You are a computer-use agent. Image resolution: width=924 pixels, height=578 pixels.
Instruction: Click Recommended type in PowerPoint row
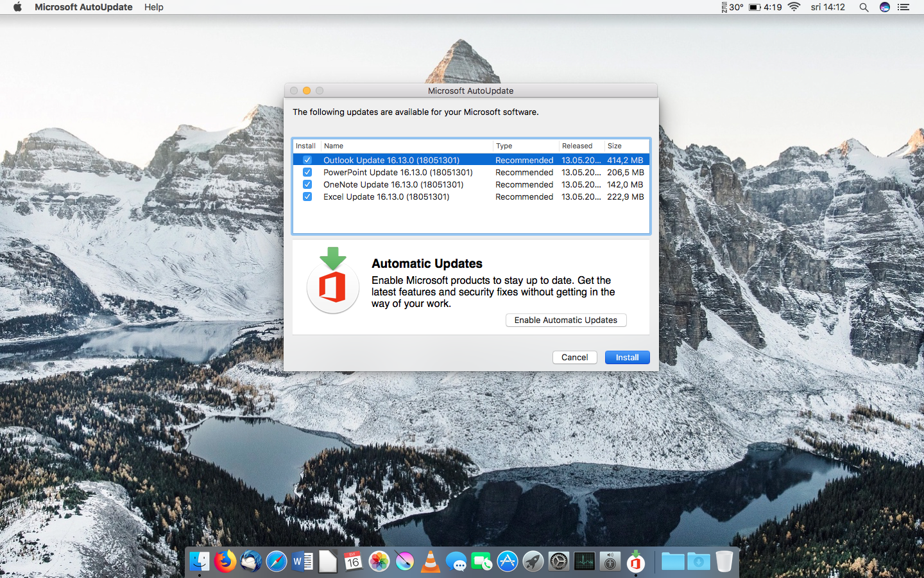(524, 172)
